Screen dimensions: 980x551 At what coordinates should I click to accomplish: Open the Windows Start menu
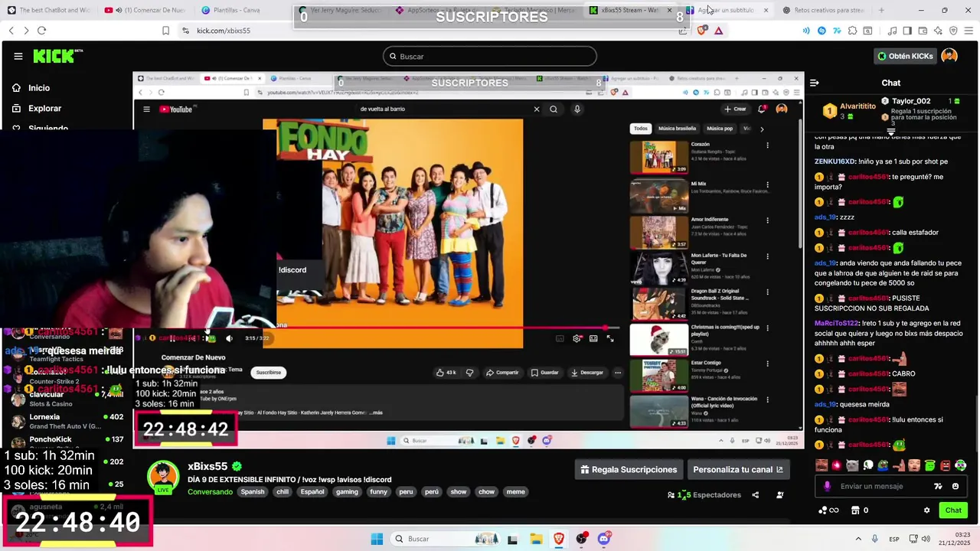(x=377, y=539)
